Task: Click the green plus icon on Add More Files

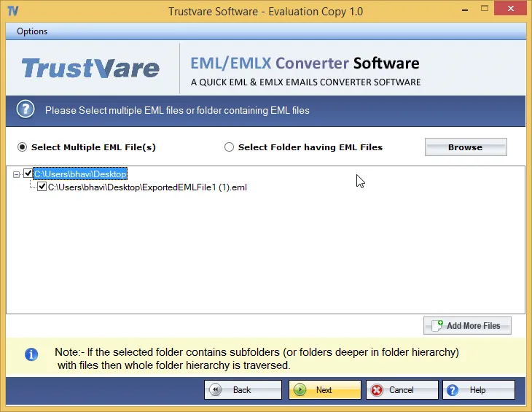Action: coord(437,325)
